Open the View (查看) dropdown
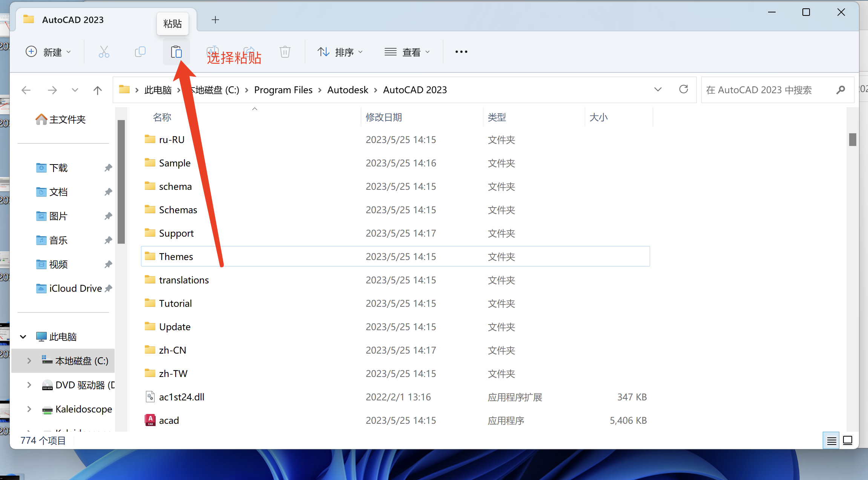The height and width of the screenshot is (480, 868). pos(407,52)
